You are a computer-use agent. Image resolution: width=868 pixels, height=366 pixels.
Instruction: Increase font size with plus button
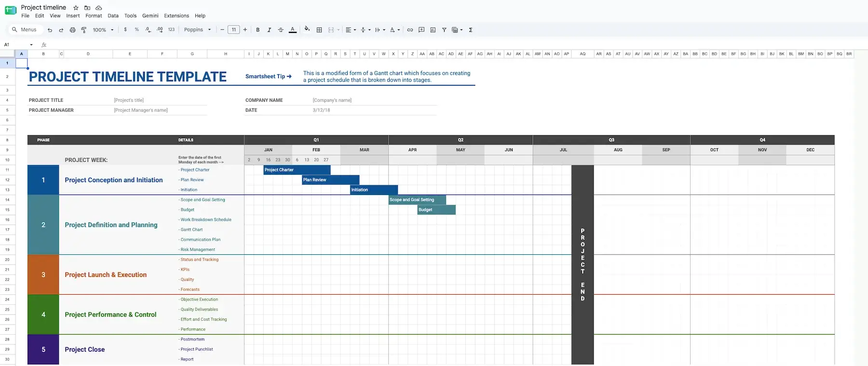click(x=245, y=29)
